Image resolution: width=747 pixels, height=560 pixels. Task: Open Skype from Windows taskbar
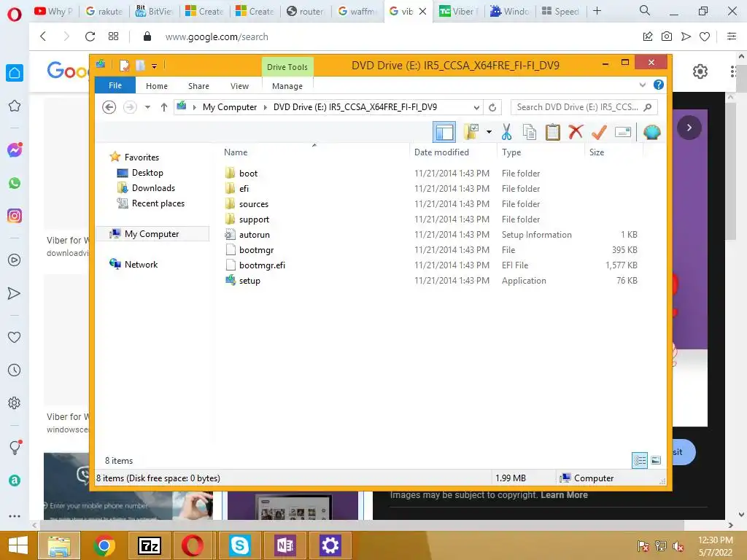(x=239, y=545)
